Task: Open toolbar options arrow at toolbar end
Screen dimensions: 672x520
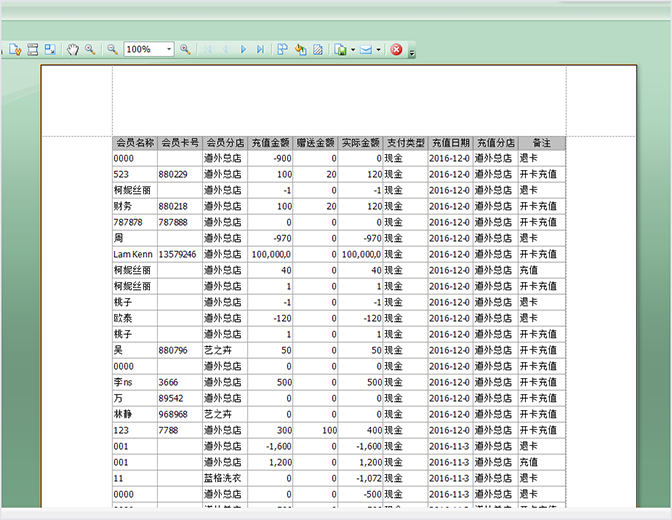Action: (x=412, y=52)
